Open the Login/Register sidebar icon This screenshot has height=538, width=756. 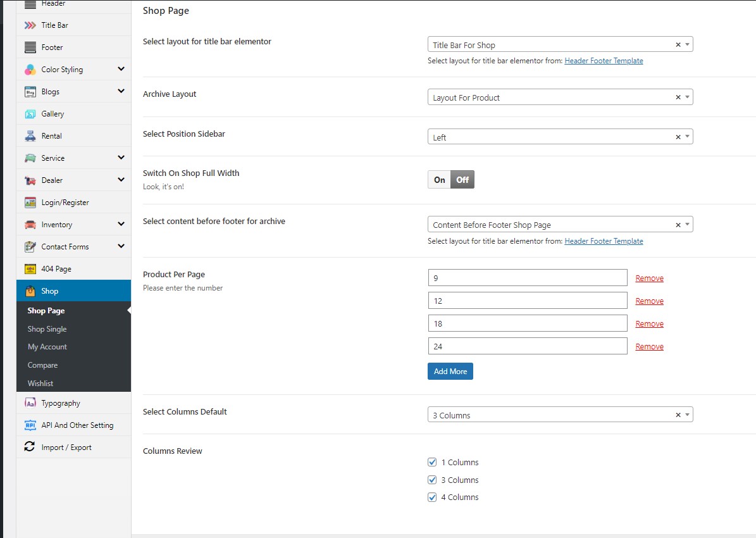[30, 203]
